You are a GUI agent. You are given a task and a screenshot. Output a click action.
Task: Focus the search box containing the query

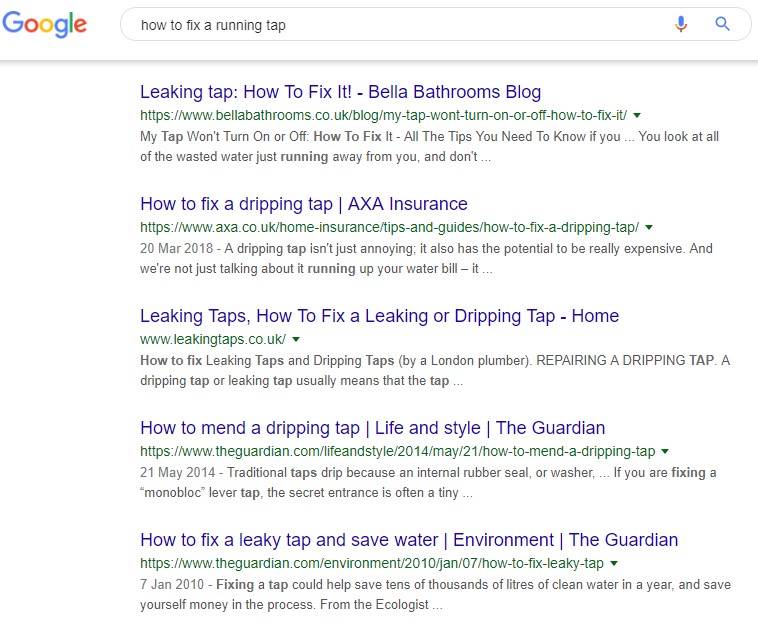(400, 25)
